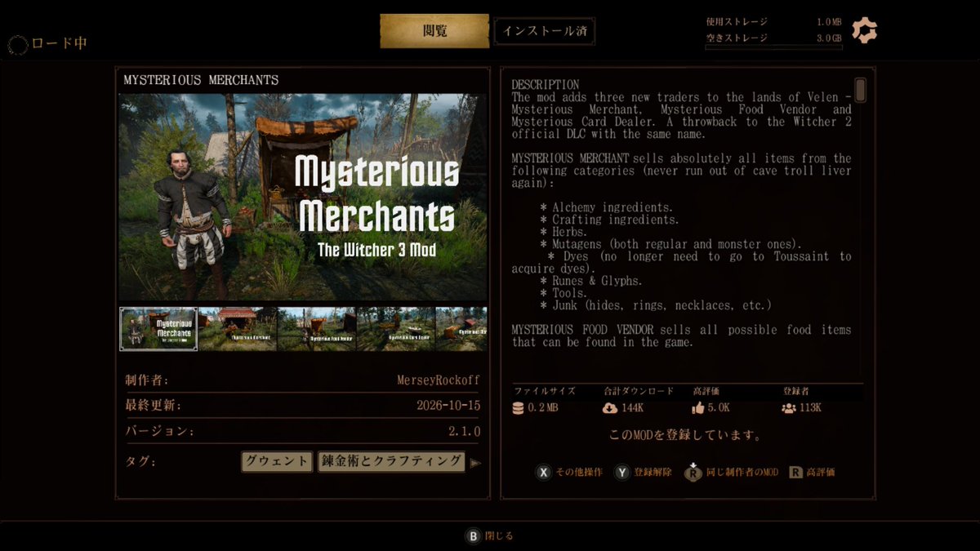Click the 閉じる close label
This screenshot has width=980, height=551.
[x=499, y=536]
